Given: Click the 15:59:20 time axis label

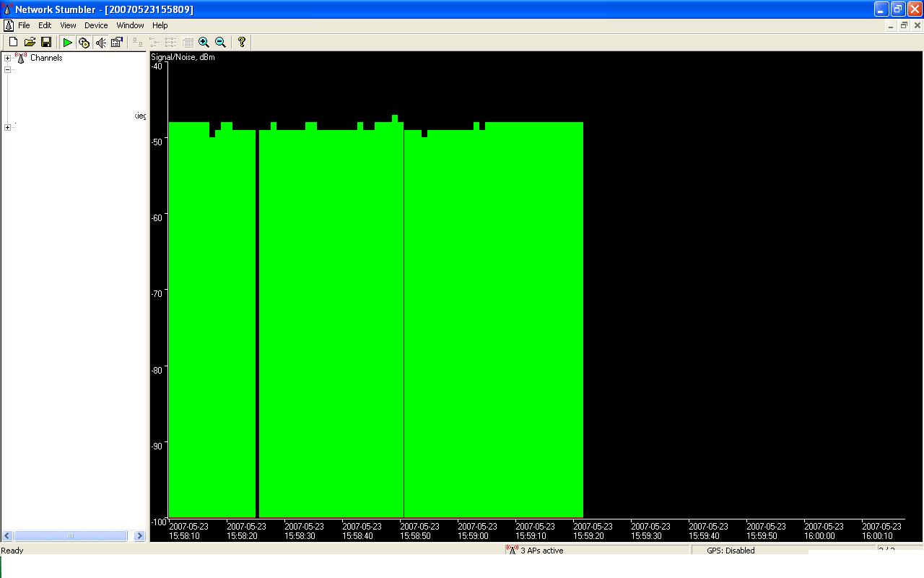Looking at the screenshot, I should click(x=593, y=531).
